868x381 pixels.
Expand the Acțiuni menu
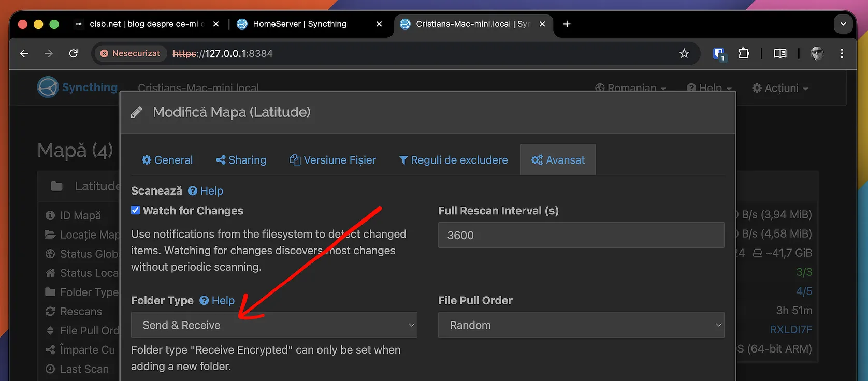click(x=780, y=88)
